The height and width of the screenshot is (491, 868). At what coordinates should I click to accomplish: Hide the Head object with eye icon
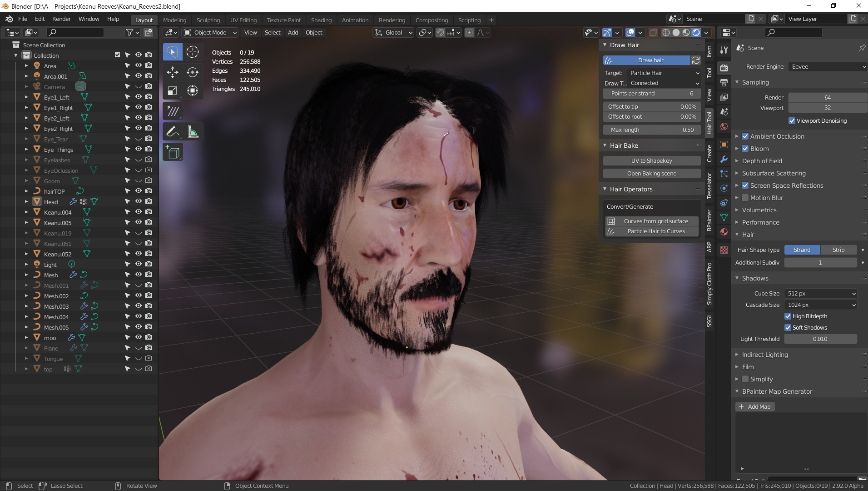(x=138, y=201)
